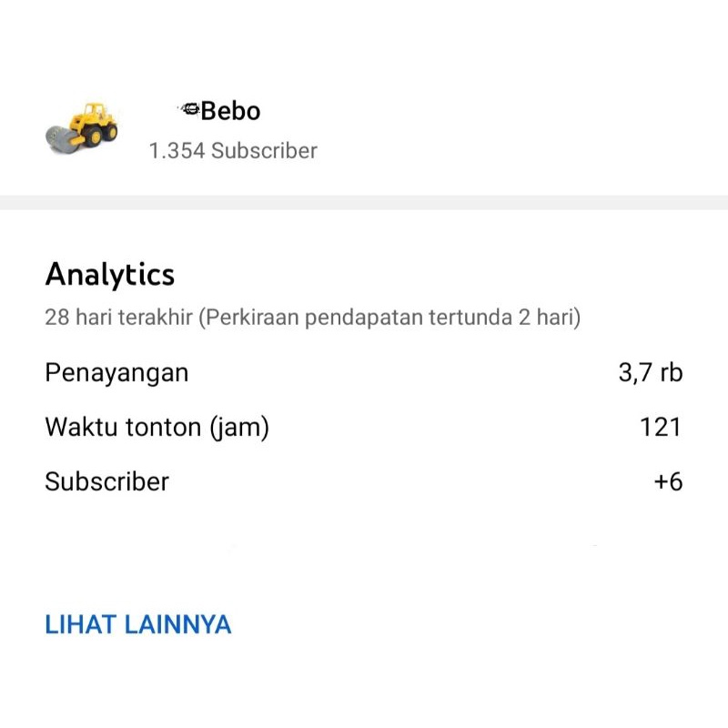
Task: Open the channel name Bebo
Action: tap(227, 110)
